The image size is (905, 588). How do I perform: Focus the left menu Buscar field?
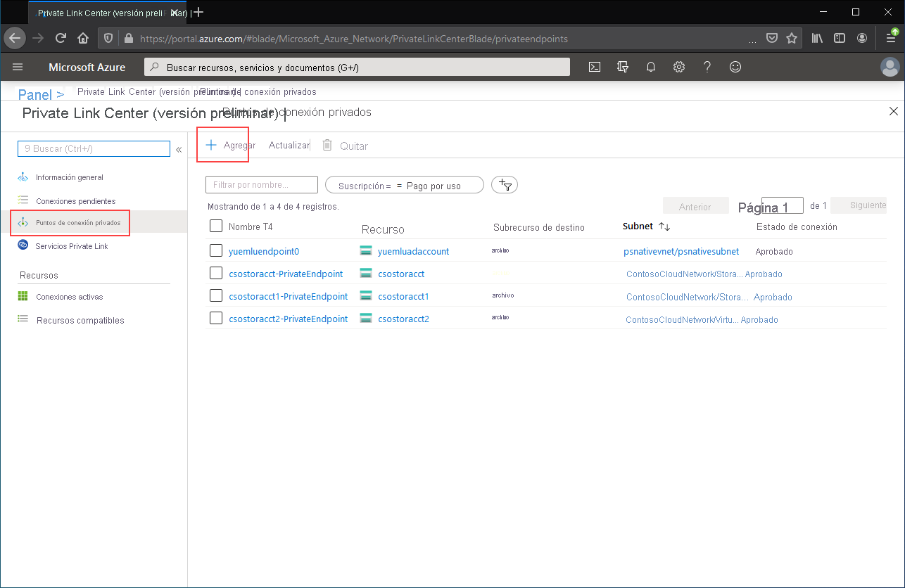click(x=94, y=148)
